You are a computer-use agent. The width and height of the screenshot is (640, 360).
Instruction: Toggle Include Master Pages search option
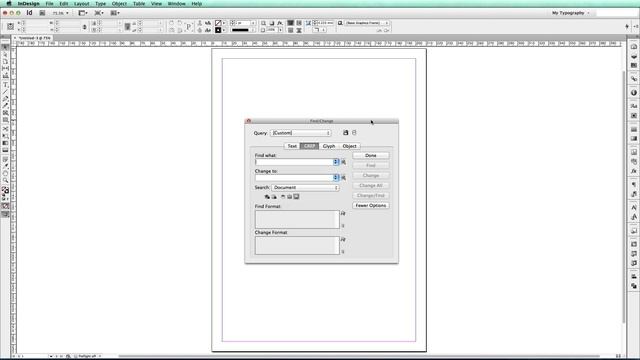[x=289, y=197]
